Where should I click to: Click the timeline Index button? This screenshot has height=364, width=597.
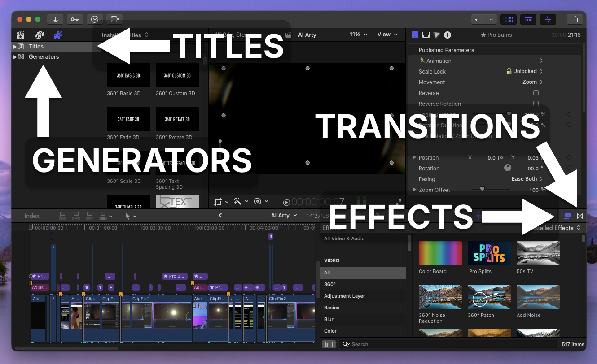coord(32,216)
